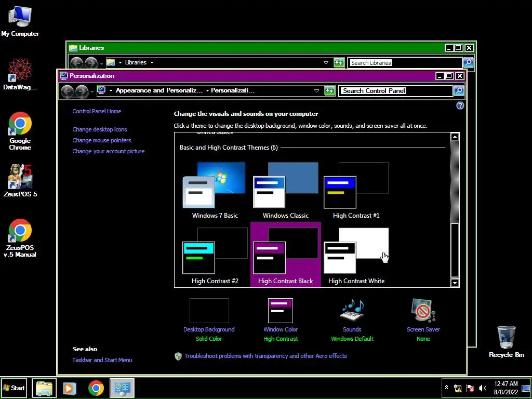The height and width of the screenshot is (399, 532).
Task: Open the DataWag... desktop shortcut
Action: pos(20,74)
